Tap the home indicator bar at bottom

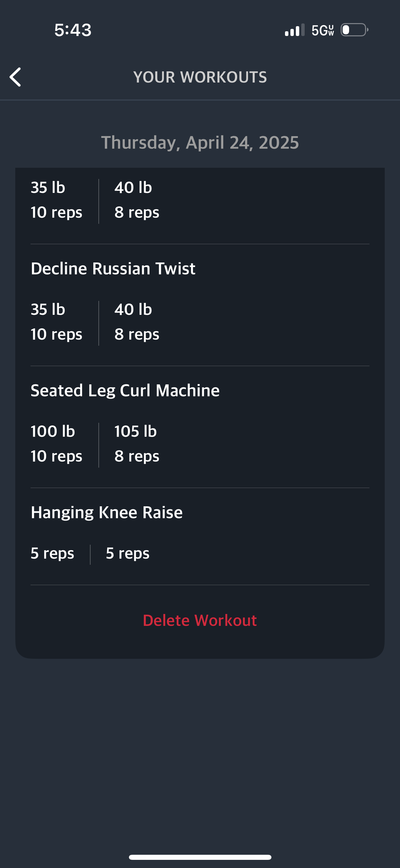(x=200, y=857)
